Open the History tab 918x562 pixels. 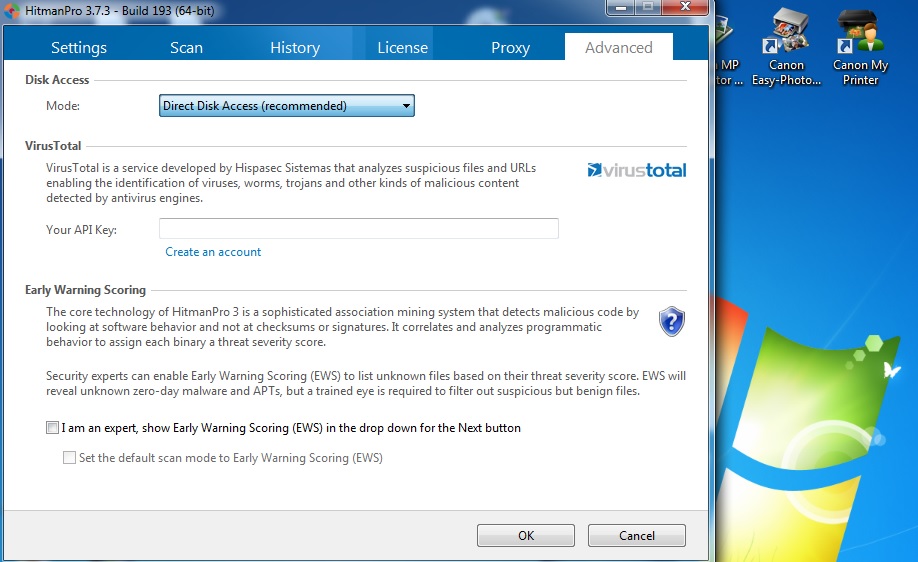(x=294, y=47)
